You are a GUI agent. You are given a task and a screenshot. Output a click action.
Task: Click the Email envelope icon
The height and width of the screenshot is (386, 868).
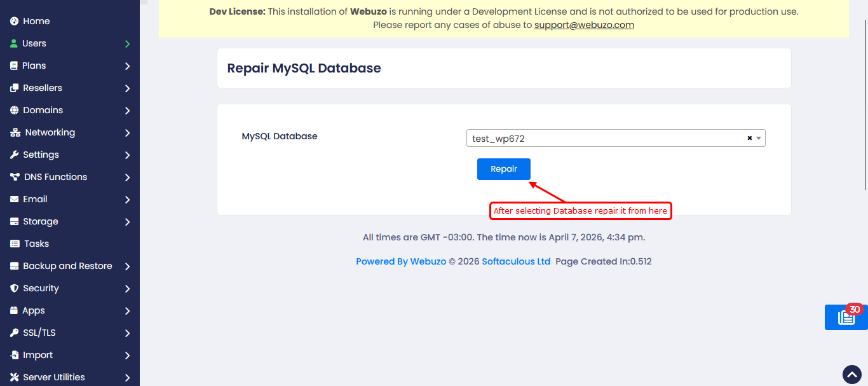click(14, 199)
